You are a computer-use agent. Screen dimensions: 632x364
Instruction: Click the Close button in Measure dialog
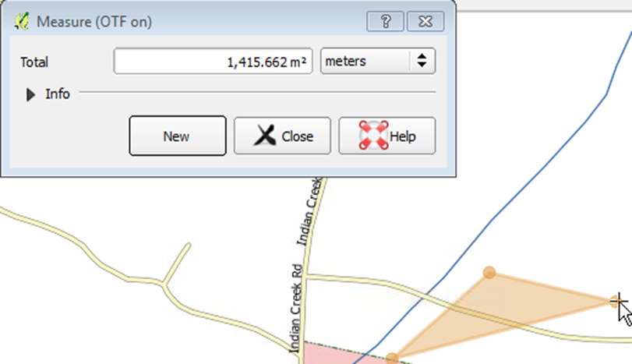[282, 136]
